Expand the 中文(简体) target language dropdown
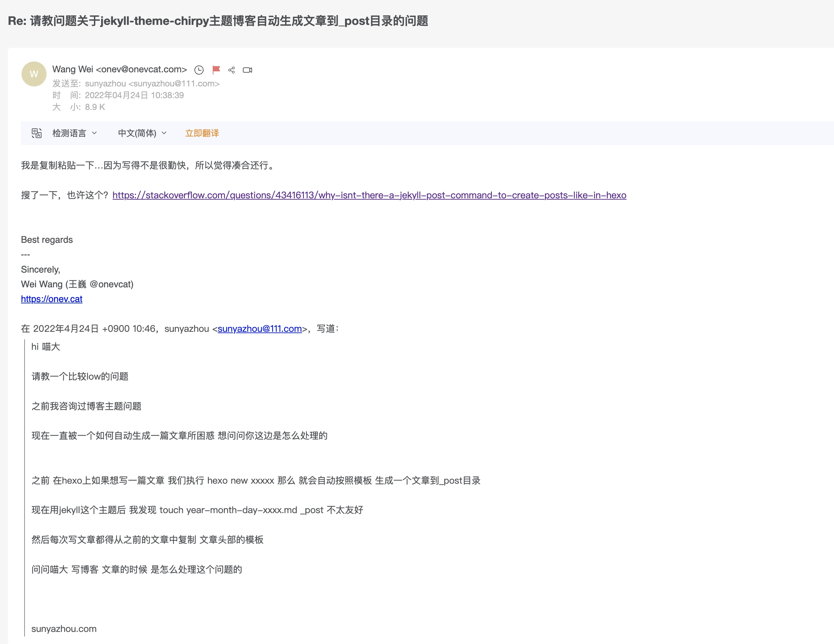834x644 pixels. pos(142,133)
